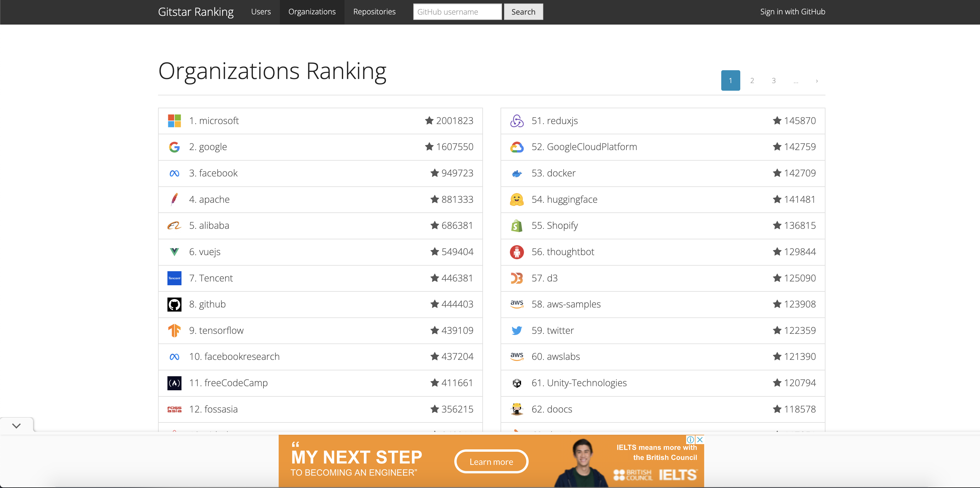The width and height of the screenshot is (980, 488).
Task: Click the freeCodeCamp logo icon
Action: point(174,383)
